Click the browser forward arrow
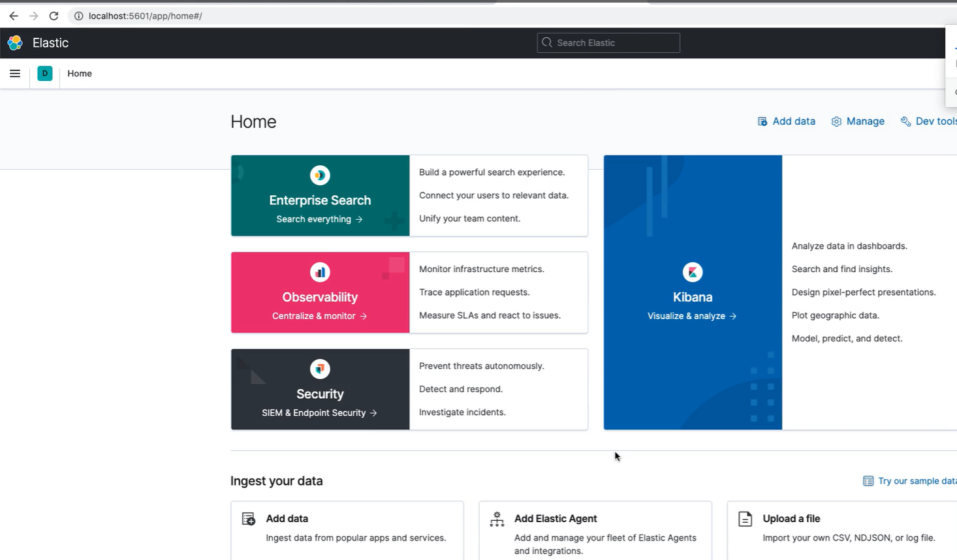 click(34, 16)
